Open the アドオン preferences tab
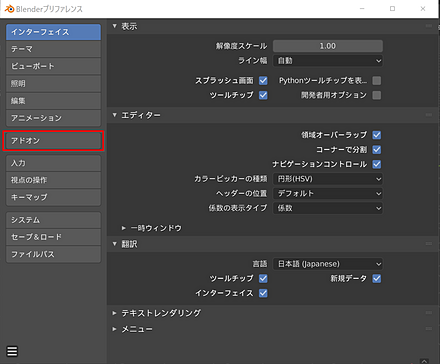This screenshot has width=440, height=364. (x=53, y=141)
